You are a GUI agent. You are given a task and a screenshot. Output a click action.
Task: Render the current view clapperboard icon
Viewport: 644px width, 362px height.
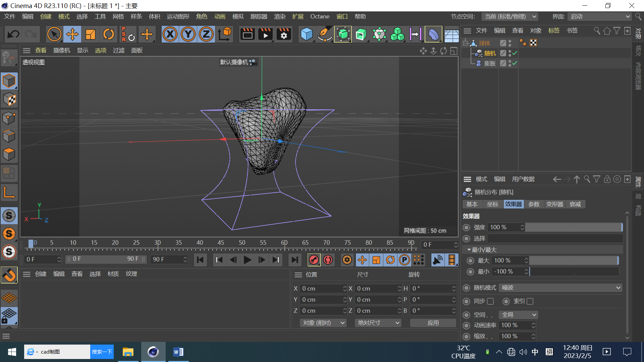pyautogui.click(x=248, y=34)
